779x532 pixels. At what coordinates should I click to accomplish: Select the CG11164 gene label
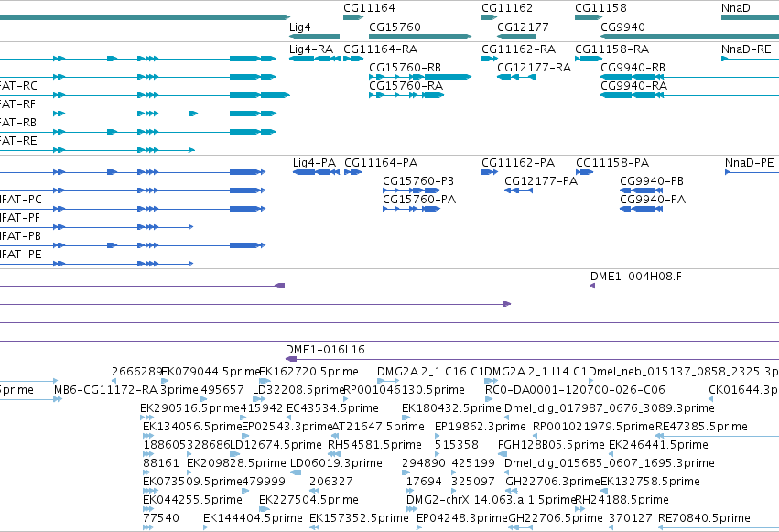[369, 8]
